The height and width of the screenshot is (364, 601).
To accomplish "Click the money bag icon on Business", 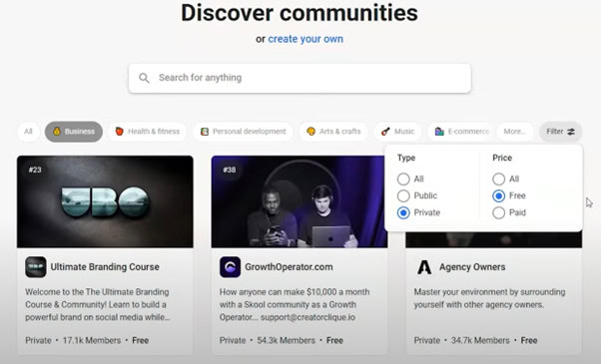I will pos(57,132).
